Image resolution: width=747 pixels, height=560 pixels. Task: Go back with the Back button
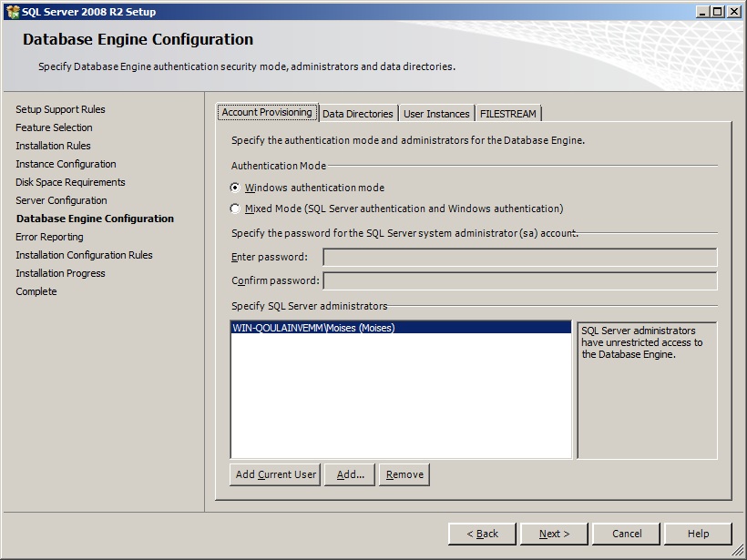click(x=482, y=534)
